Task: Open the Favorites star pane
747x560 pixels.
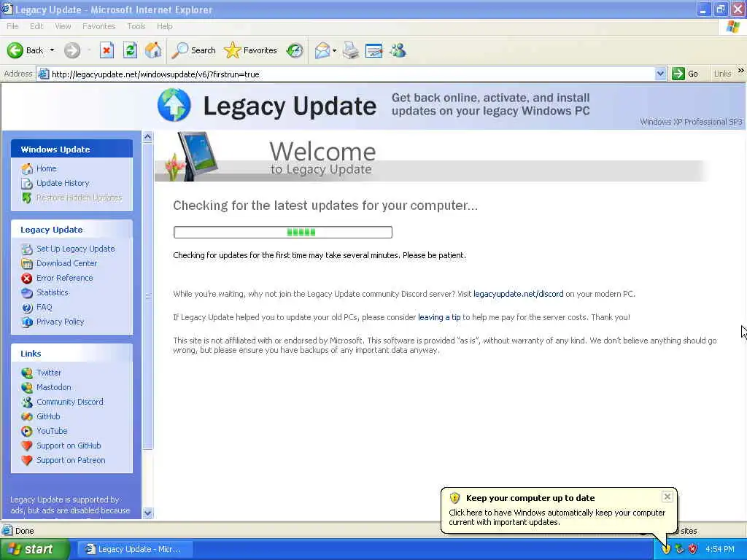Action: 250,50
